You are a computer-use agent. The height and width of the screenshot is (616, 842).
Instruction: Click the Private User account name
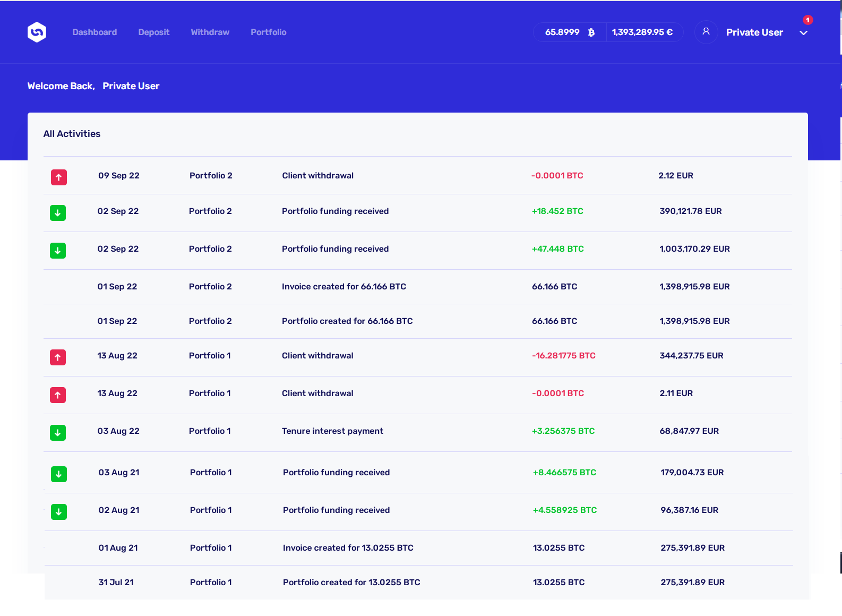(x=754, y=32)
